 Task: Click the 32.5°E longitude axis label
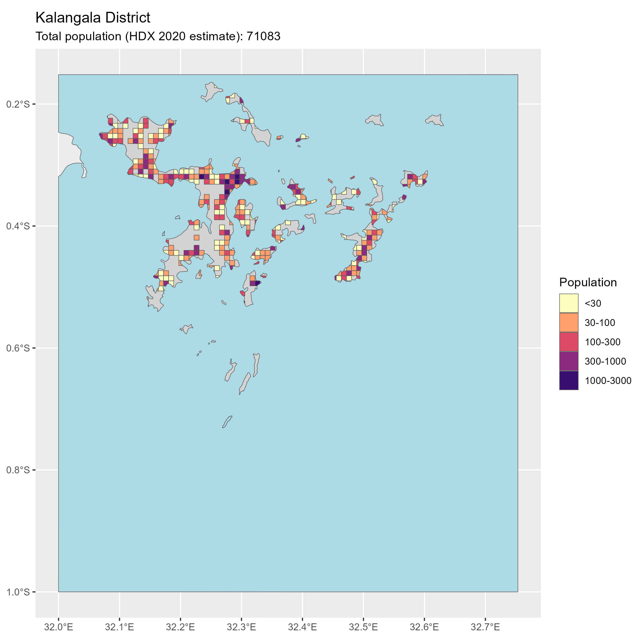(x=363, y=627)
